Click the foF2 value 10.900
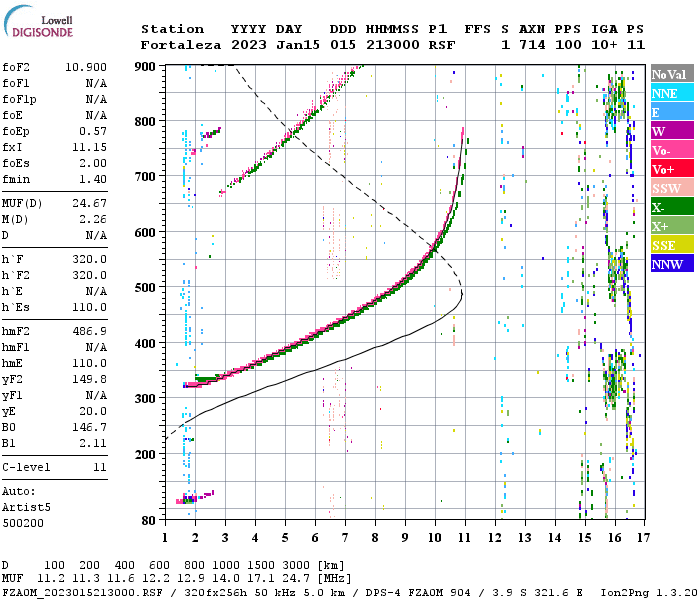The width and height of the screenshot is (700, 600). [x=86, y=67]
